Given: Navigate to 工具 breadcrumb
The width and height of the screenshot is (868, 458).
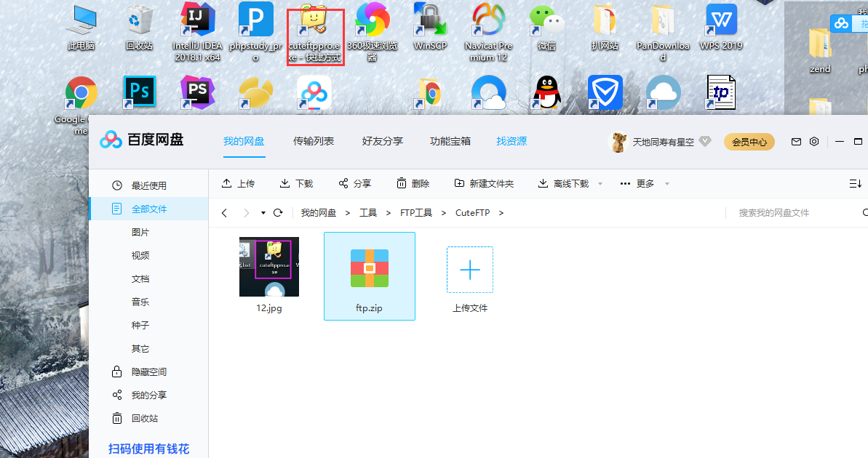Looking at the screenshot, I should click(x=368, y=213).
